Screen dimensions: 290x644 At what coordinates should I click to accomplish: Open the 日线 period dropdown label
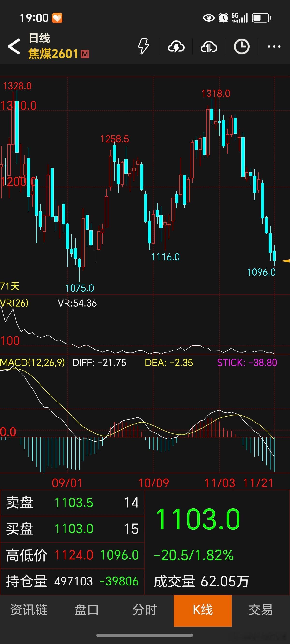tap(39, 38)
